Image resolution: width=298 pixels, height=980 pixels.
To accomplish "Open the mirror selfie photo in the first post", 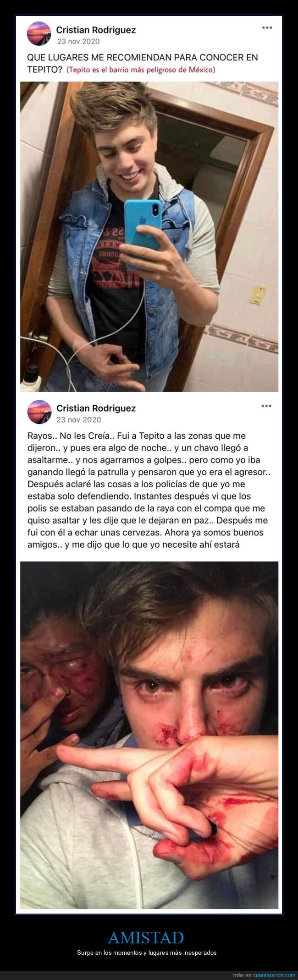I will point(149,237).
